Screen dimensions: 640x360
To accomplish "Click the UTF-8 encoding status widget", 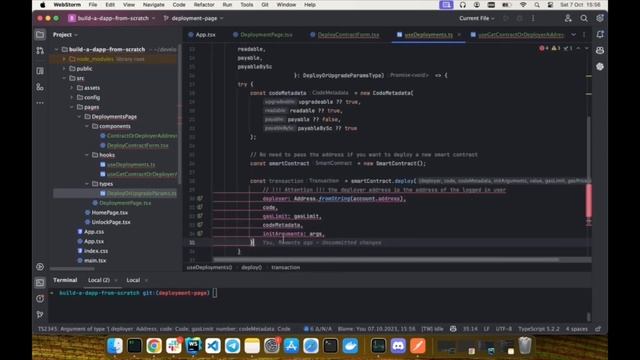I will (504, 329).
